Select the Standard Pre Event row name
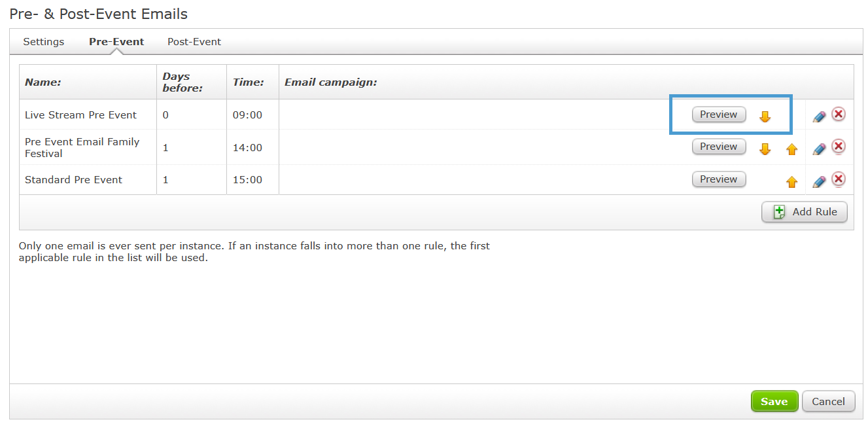 coord(73,180)
